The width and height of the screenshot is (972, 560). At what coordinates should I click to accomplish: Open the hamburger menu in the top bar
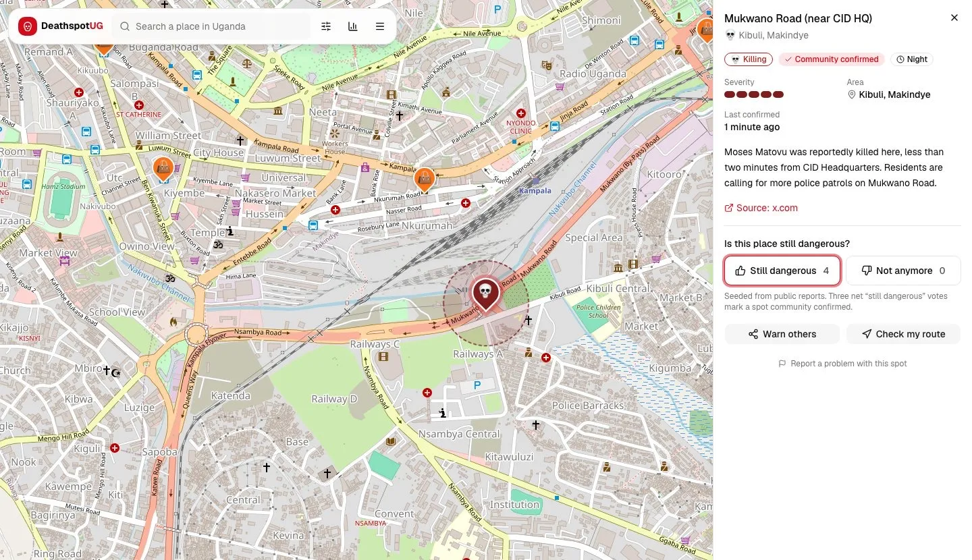coord(380,26)
